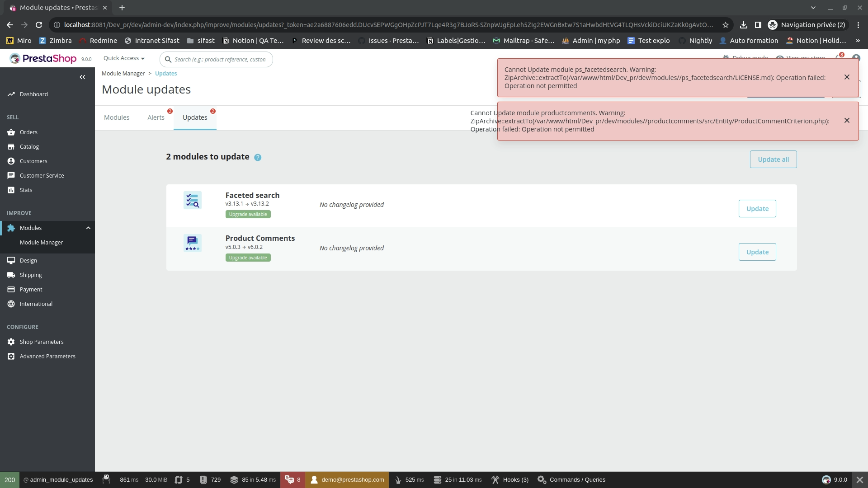Image resolution: width=868 pixels, height=488 pixels.
Task: Open the browser three-dot menu
Action: (858, 25)
